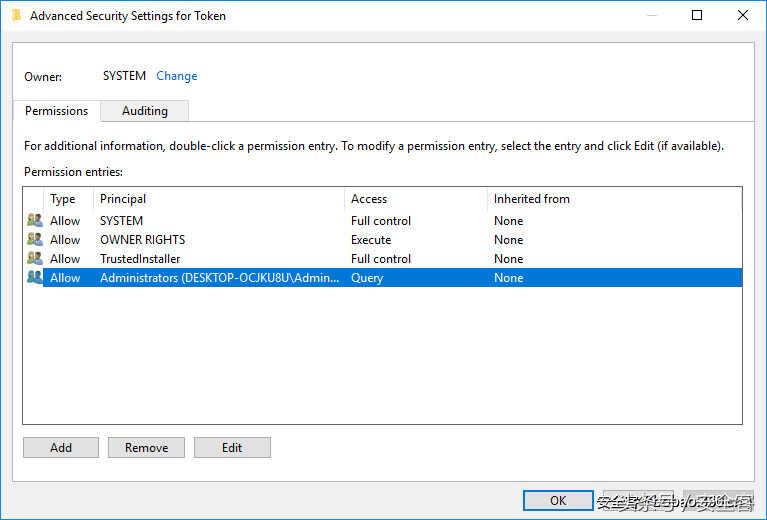The width and height of the screenshot is (767, 520).
Task: Sort entries by the Principal column header
Action: click(x=123, y=199)
